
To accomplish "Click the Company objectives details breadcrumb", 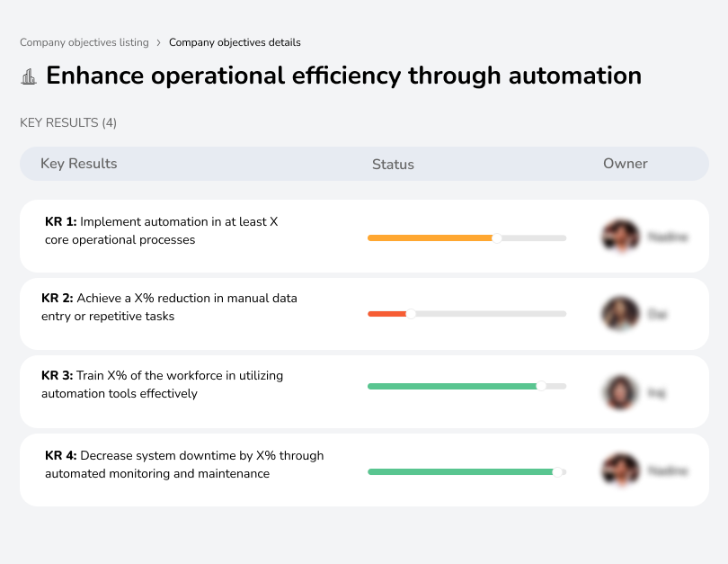I will pos(235,42).
